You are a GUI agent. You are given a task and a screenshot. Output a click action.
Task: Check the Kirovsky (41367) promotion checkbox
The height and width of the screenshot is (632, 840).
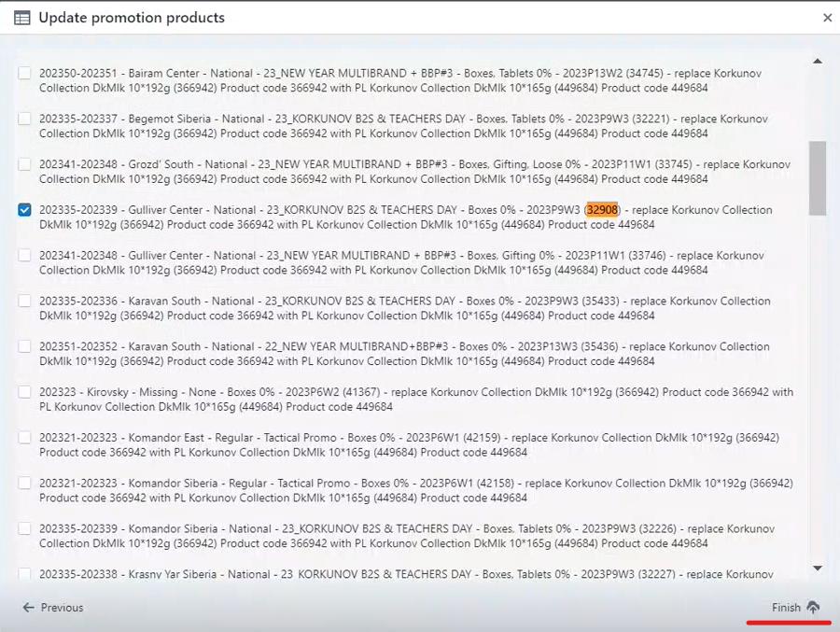click(24, 392)
